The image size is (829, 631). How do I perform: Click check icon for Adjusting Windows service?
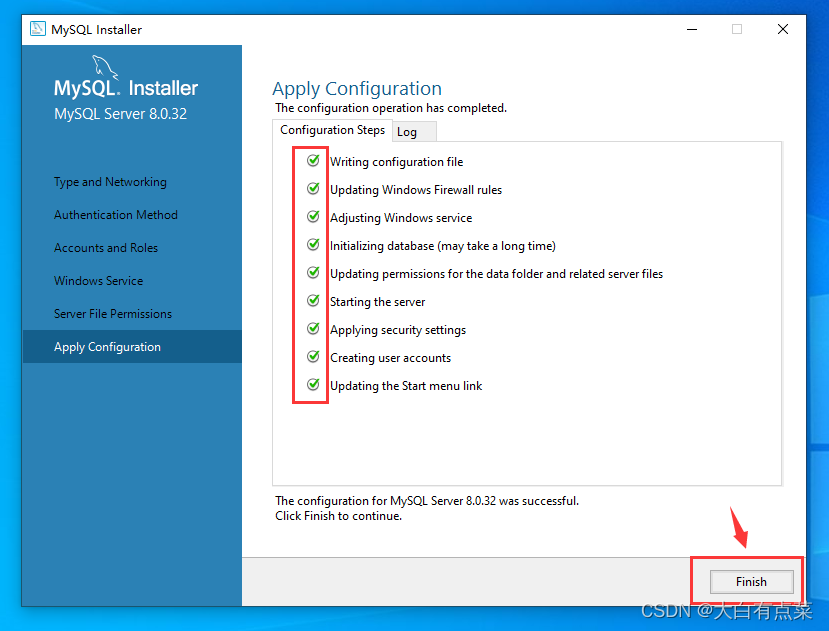tap(313, 217)
